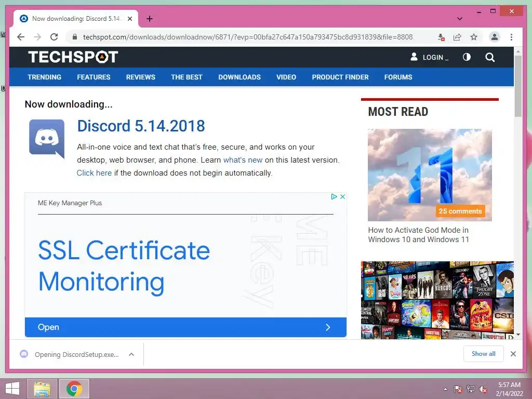The width and height of the screenshot is (532, 399).
Task: Open the TRENDING menu
Action: coord(45,77)
